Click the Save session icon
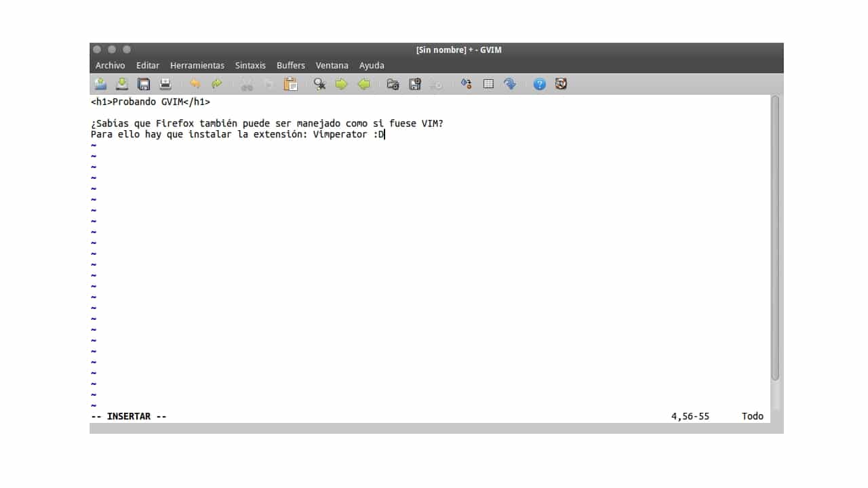Viewport: 868px width, 488px height. pyautogui.click(x=415, y=84)
